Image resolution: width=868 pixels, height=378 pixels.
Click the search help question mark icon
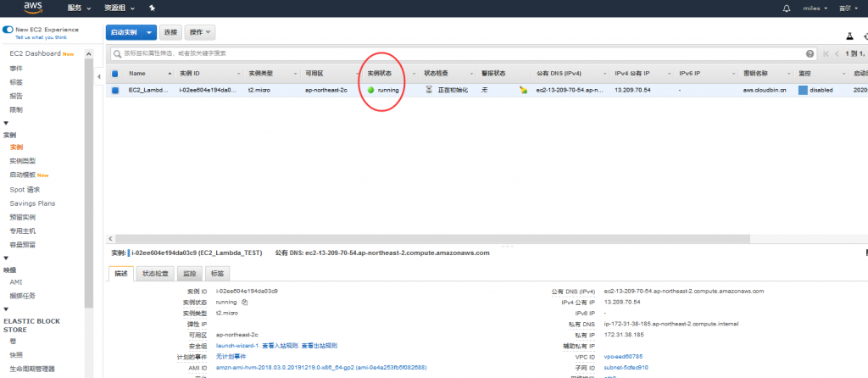[x=810, y=53]
